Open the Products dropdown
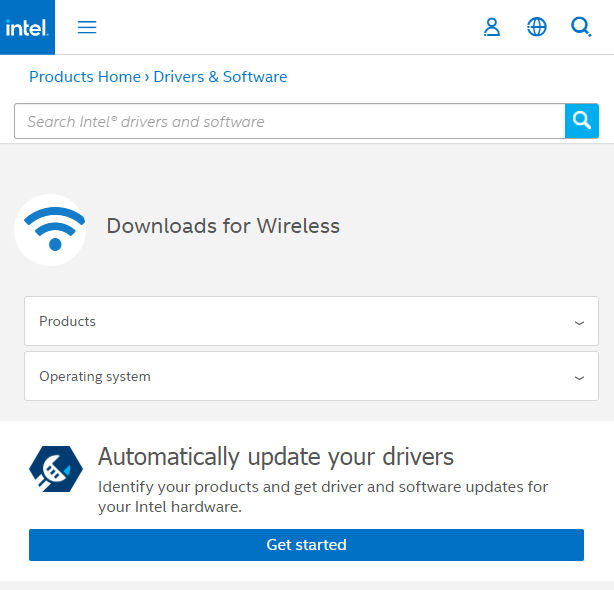This screenshot has width=614, height=590. coord(300,321)
